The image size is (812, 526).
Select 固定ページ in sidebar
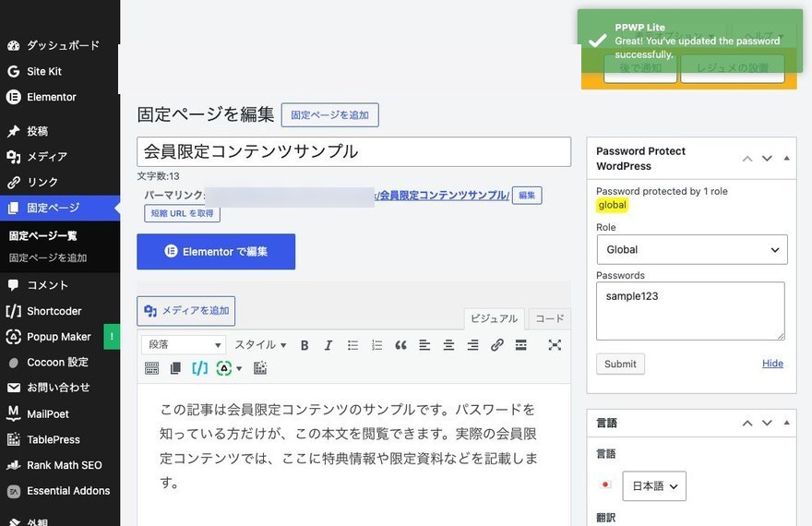(60, 209)
